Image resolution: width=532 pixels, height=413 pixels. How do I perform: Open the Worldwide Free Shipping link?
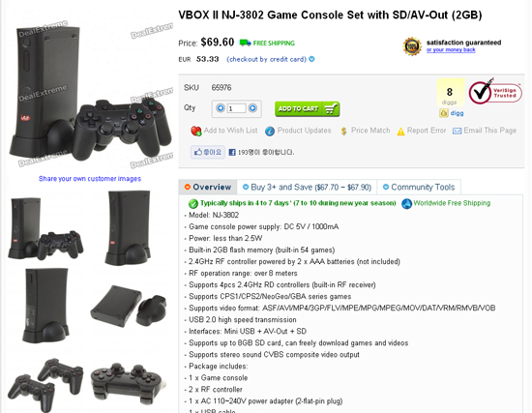pos(452,203)
